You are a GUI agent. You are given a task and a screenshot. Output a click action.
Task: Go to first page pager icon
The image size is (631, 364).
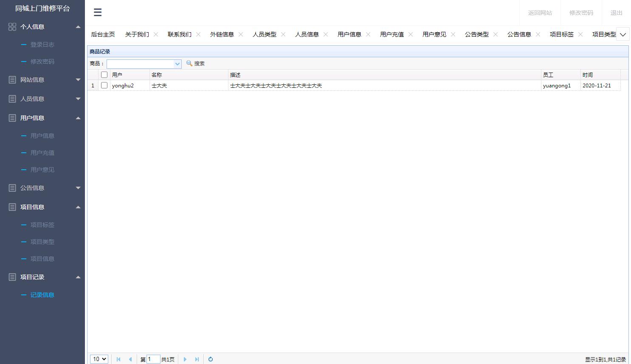click(x=118, y=359)
